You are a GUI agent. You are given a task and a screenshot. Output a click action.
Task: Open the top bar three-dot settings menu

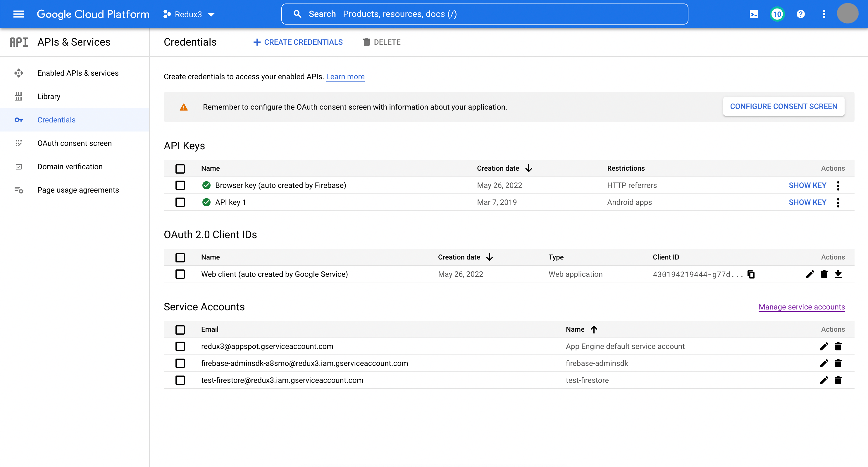(824, 14)
